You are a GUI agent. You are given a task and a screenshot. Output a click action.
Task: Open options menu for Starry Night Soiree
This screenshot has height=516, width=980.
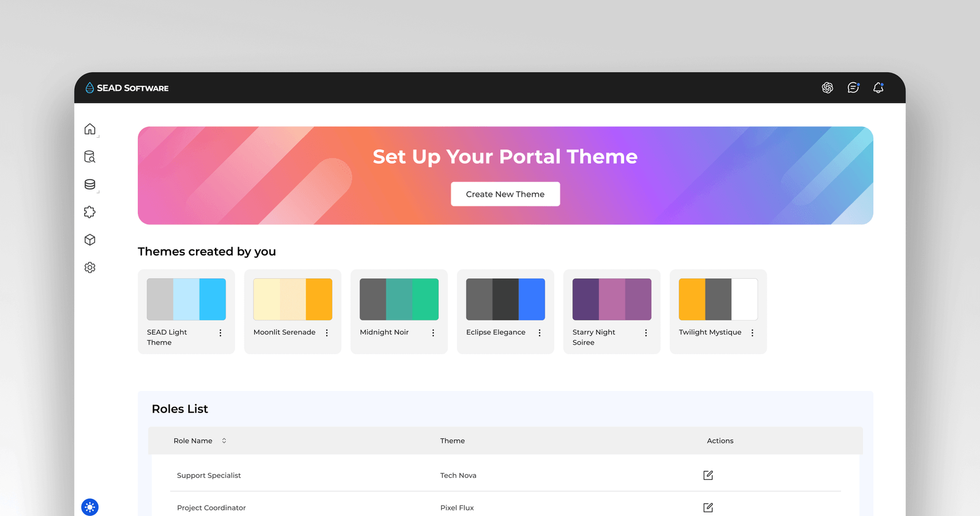click(x=646, y=333)
